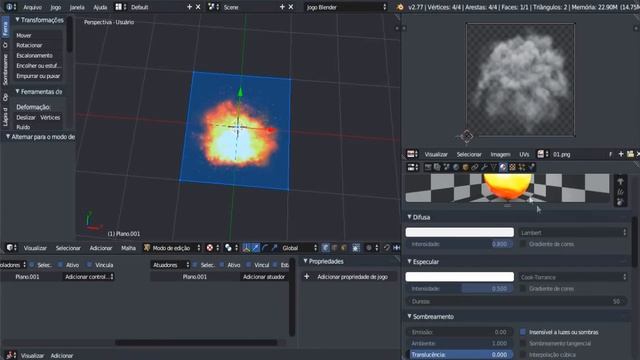Open the Atuadores dropdown
640x360 pixels.
170,265
